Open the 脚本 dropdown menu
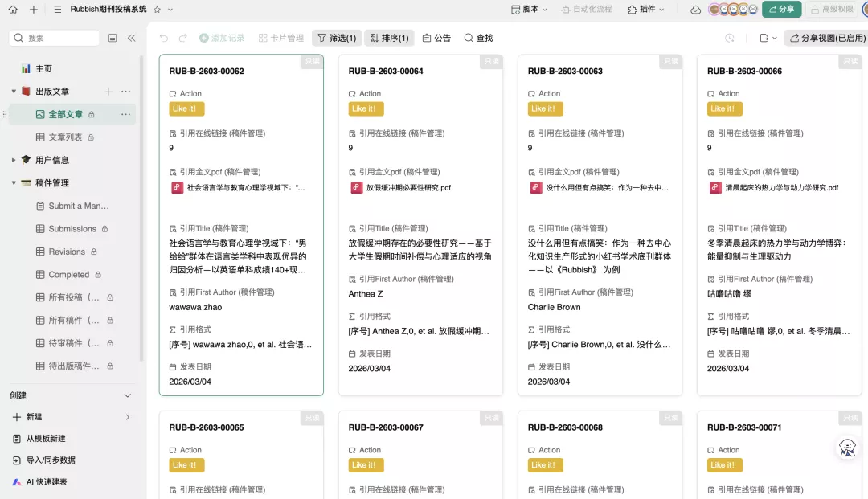Screen dimensions: 868x499 click(x=530, y=10)
